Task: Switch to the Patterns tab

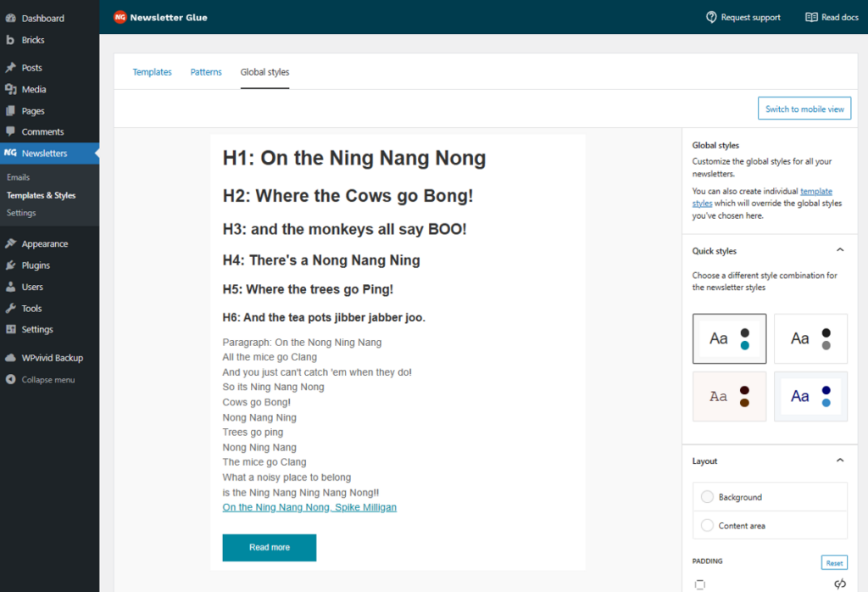Action: coord(206,72)
